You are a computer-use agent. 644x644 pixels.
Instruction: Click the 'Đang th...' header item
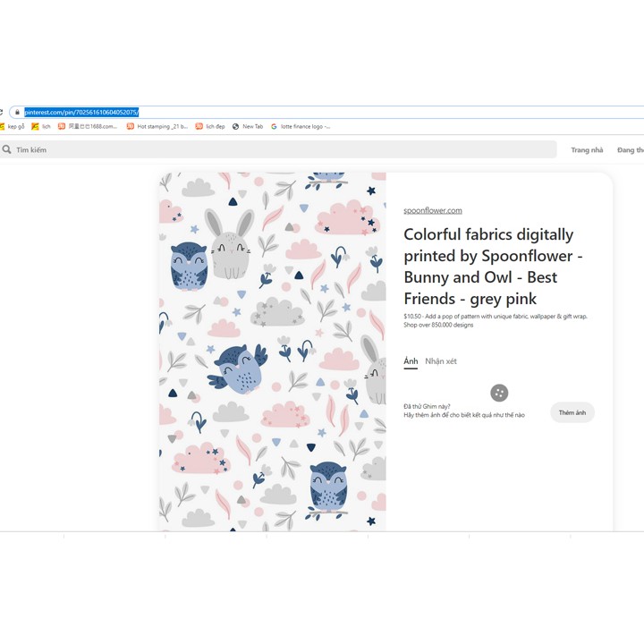click(631, 150)
